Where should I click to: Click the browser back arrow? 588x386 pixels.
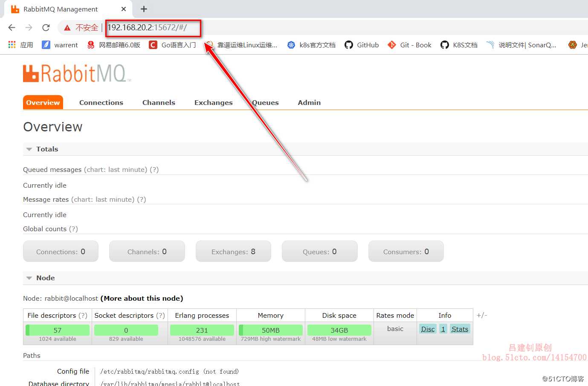tap(12, 28)
